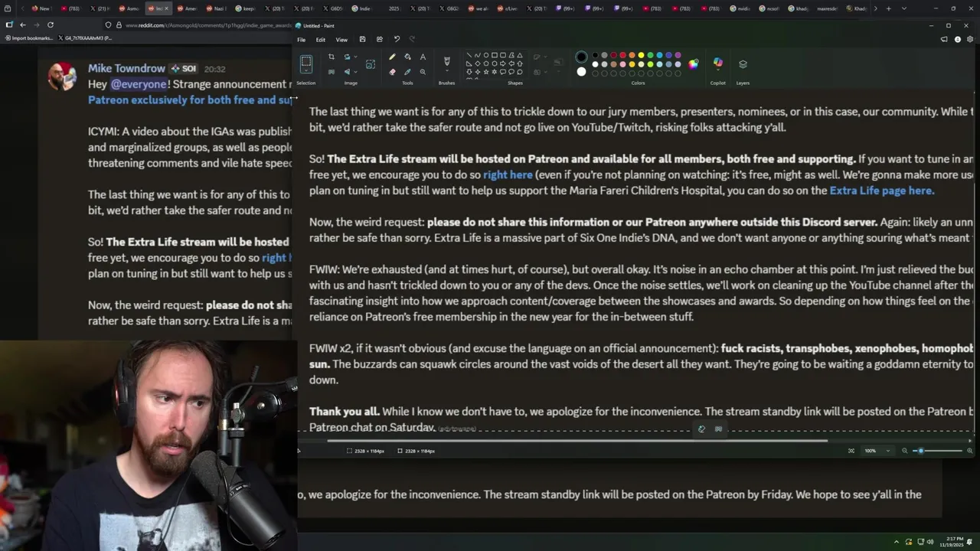Open the browser tab list dropdown

click(x=903, y=8)
